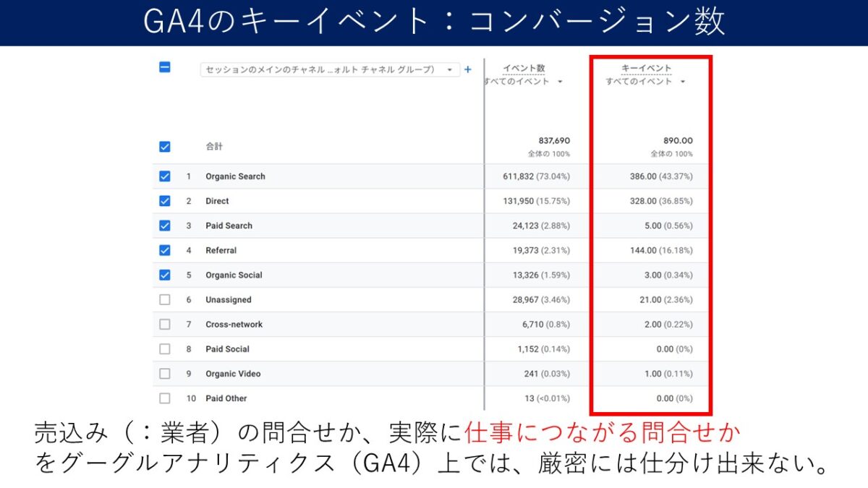Click the plus icon to add dimension
This screenshot has width=868, height=488.
[467, 69]
